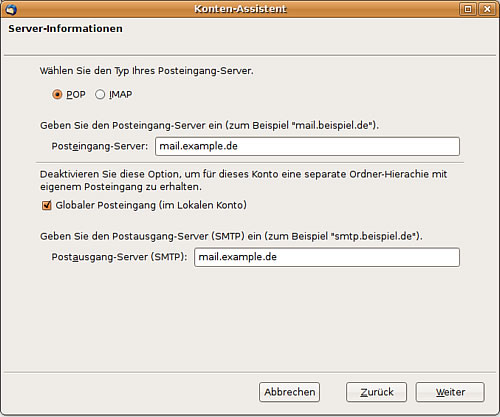This screenshot has width=500, height=417.
Task: Click the Postausgang-Server (SMTP) label
Action: pos(119,257)
